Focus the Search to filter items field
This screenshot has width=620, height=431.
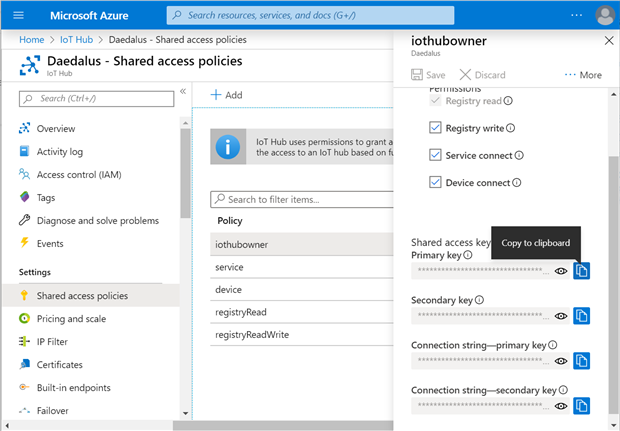[302, 199]
